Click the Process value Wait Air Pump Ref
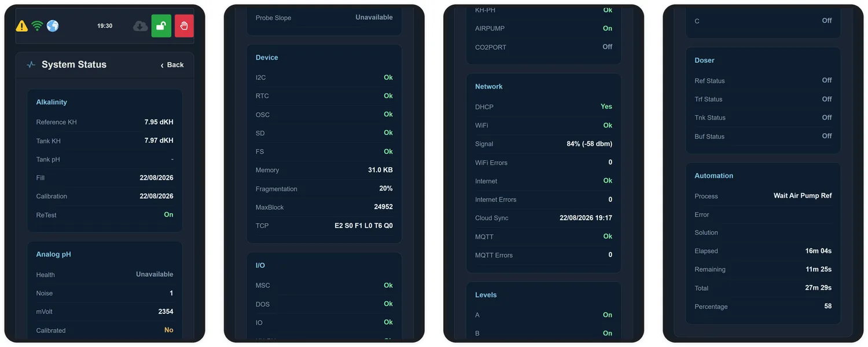Image resolution: width=868 pixels, height=347 pixels. tap(803, 196)
